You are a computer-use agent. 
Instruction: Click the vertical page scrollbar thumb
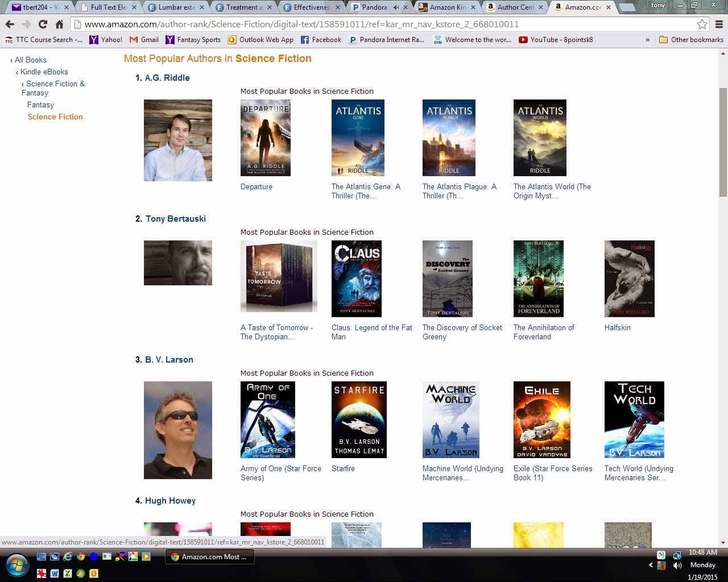point(723,142)
